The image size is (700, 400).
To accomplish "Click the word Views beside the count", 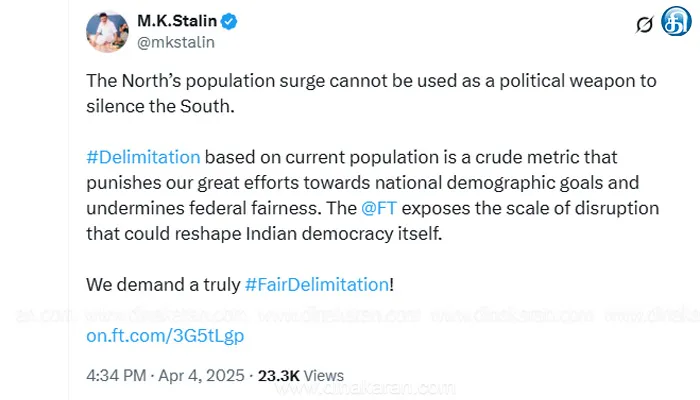I will [x=322, y=376].
